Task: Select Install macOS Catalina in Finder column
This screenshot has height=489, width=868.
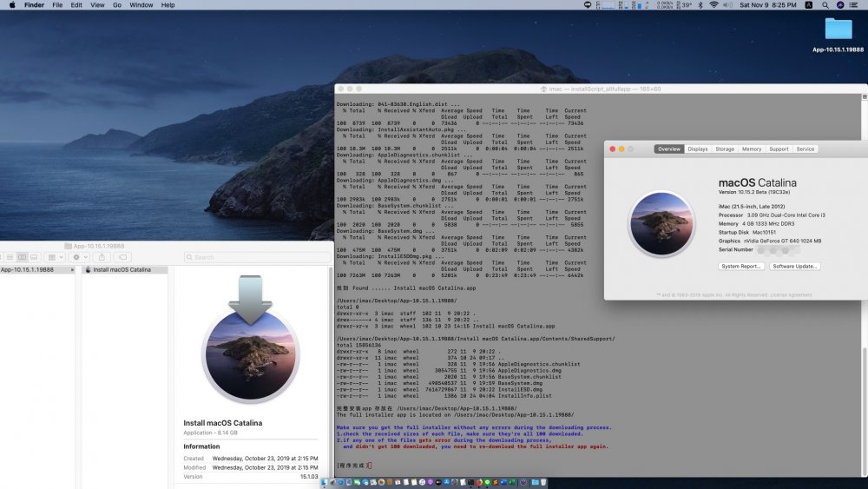Action: click(x=124, y=270)
